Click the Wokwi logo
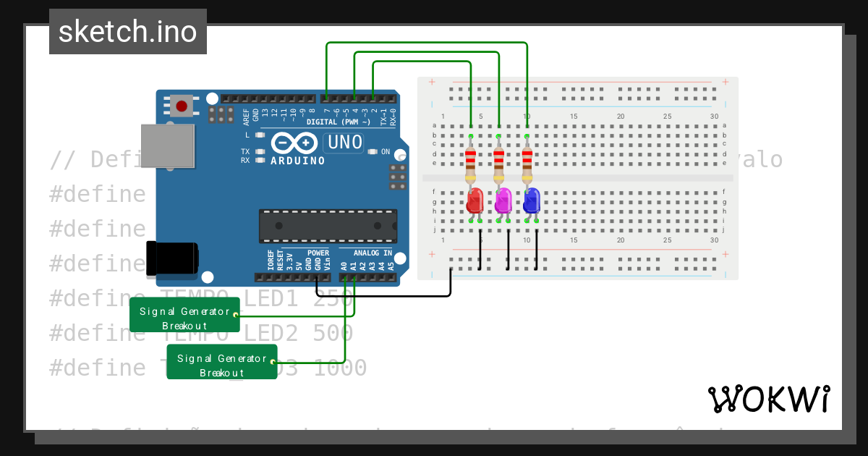 coord(768,399)
